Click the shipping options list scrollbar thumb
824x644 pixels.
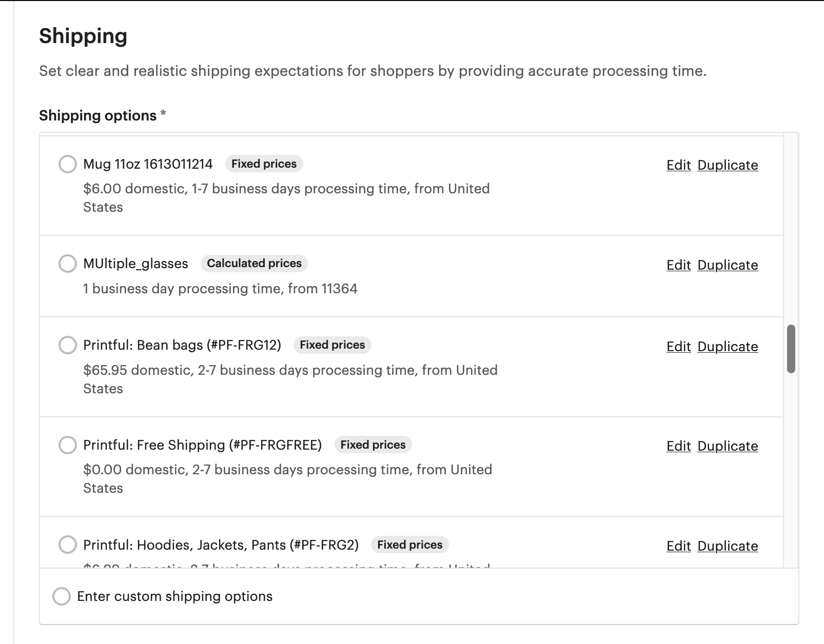tap(791, 349)
